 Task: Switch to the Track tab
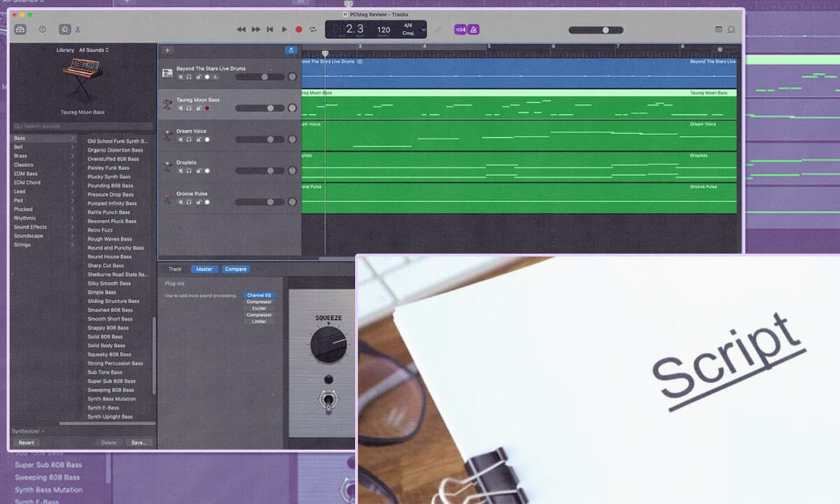(x=175, y=269)
